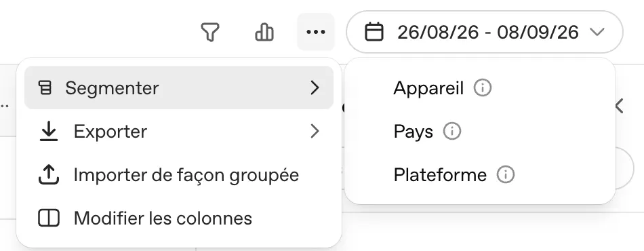The image size is (644, 251).
Task: Click the bar chart view icon
Action: pyautogui.click(x=264, y=32)
